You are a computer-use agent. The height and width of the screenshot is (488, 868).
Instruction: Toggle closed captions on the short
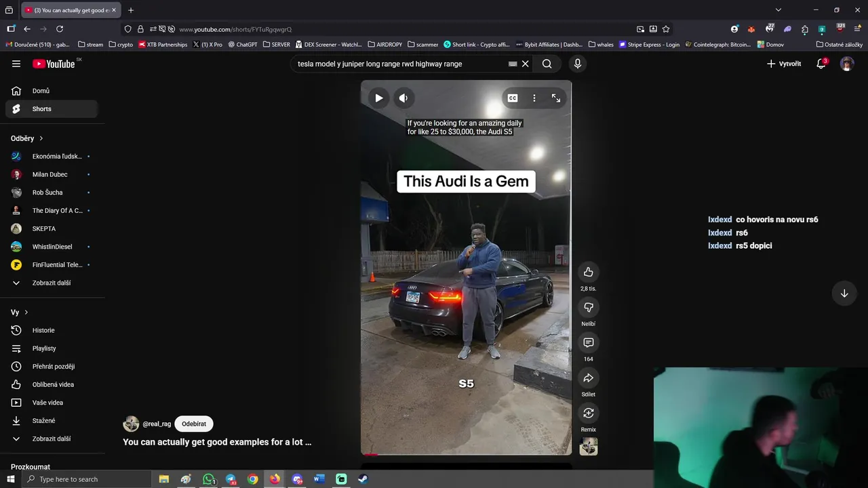pos(513,98)
